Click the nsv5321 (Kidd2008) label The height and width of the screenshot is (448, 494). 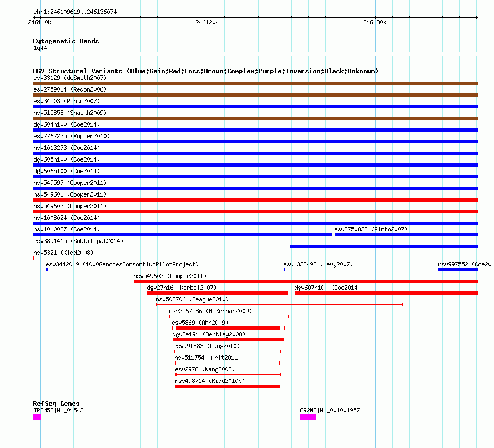pos(63,253)
